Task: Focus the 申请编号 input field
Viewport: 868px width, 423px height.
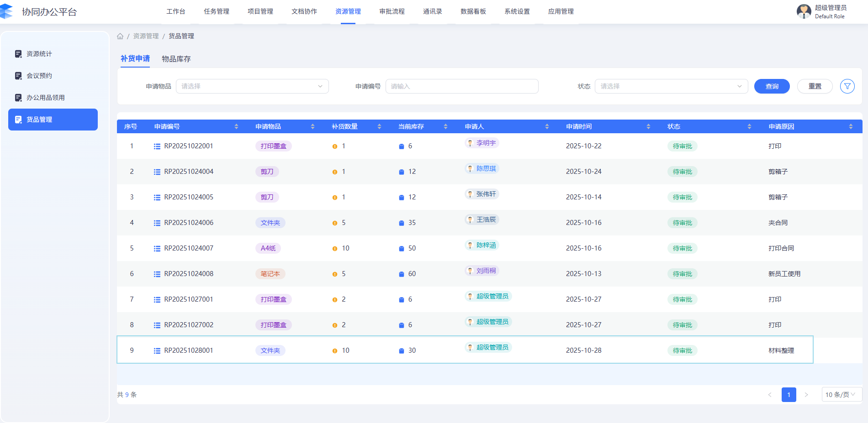Action: point(461,86)
